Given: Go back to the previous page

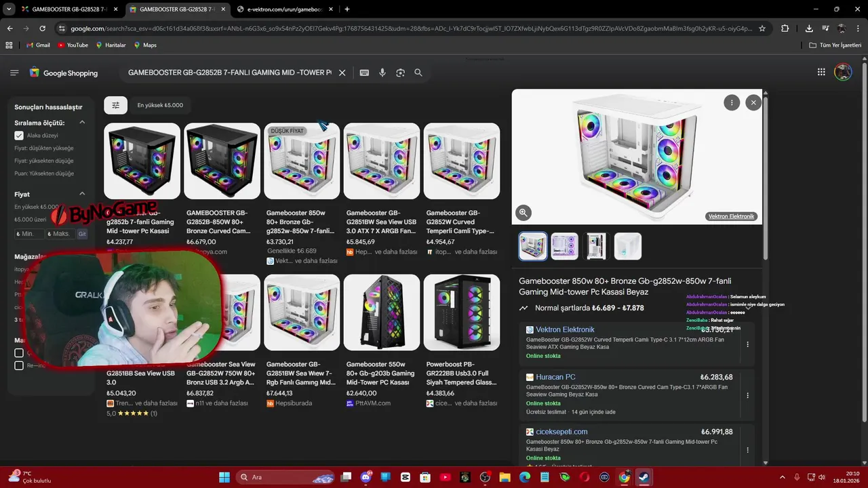Looking at the screenshot, I should click(9, 28).
